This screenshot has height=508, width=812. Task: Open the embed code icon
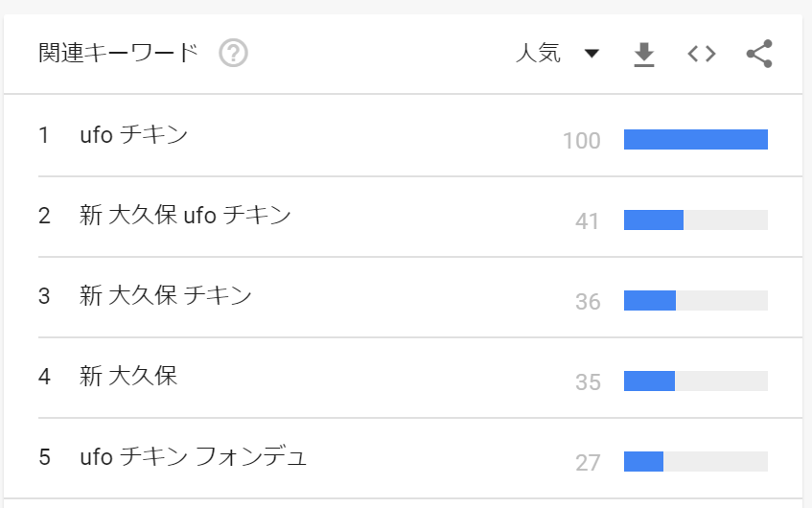click(x=702, y=55)
